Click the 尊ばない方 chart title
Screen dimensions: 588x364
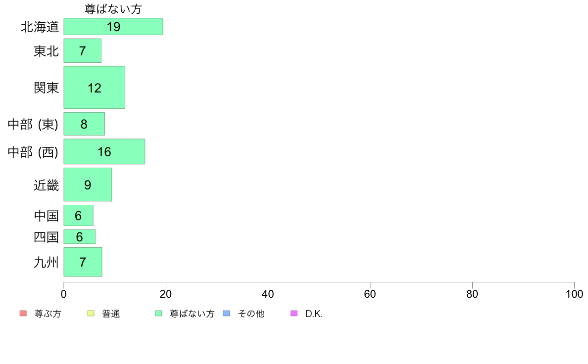113,9
